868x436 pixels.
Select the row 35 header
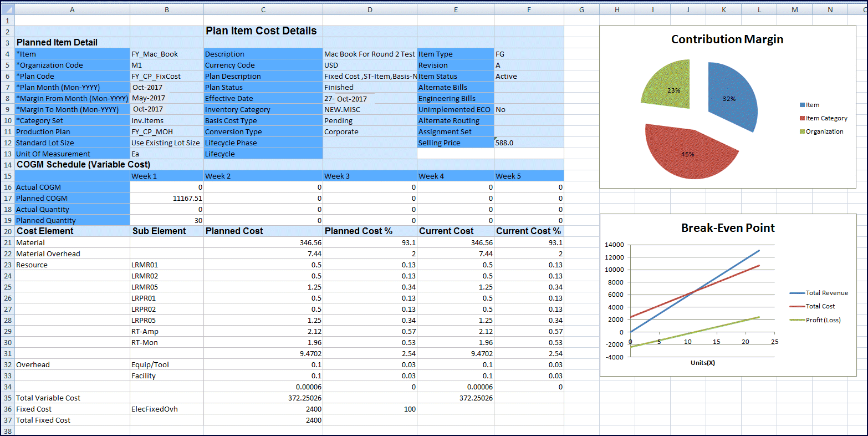coord(7,398)
